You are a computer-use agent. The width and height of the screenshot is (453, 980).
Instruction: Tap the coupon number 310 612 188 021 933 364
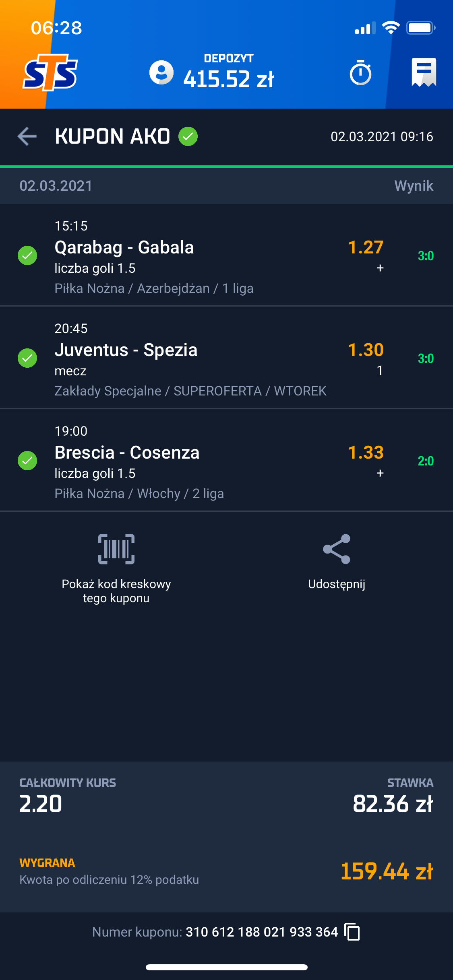[x=262, y=932]
